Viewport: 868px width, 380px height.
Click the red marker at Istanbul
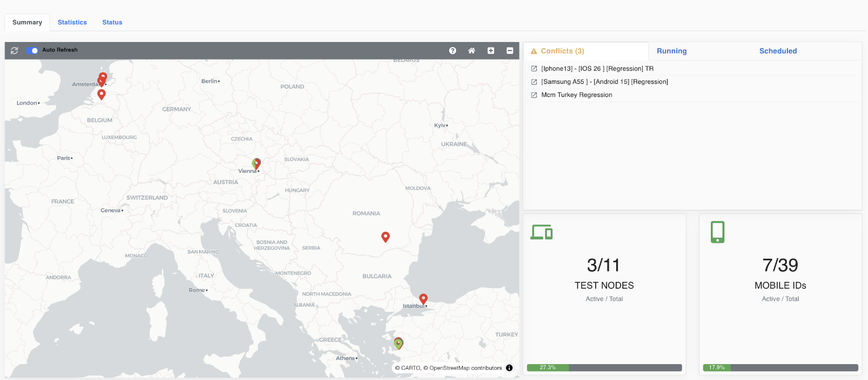(x=423, y=299)
